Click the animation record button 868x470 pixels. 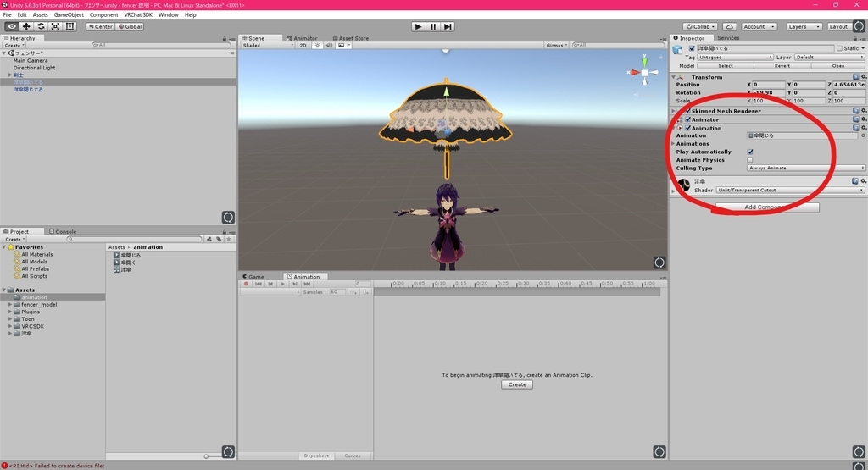(x=247, y=284)
